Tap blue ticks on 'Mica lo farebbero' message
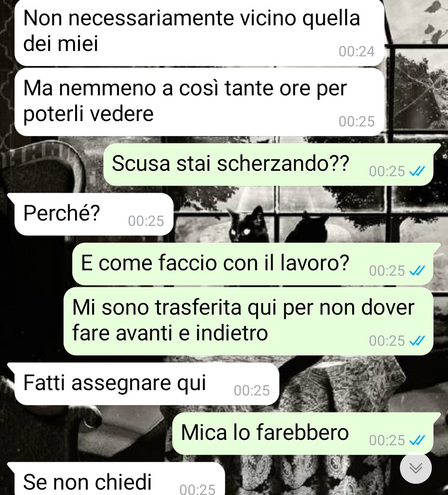Screen dimensions: 448x495 coord(417,440)
